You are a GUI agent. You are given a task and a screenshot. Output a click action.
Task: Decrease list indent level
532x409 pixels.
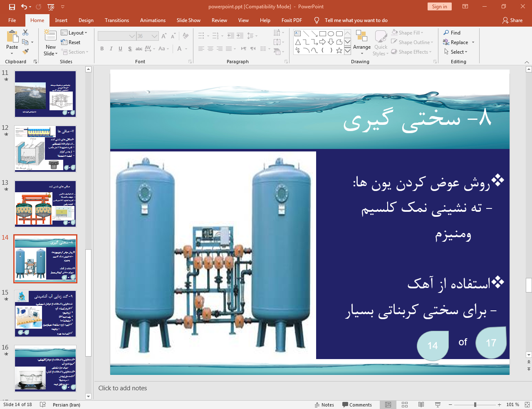click(230, 36)
